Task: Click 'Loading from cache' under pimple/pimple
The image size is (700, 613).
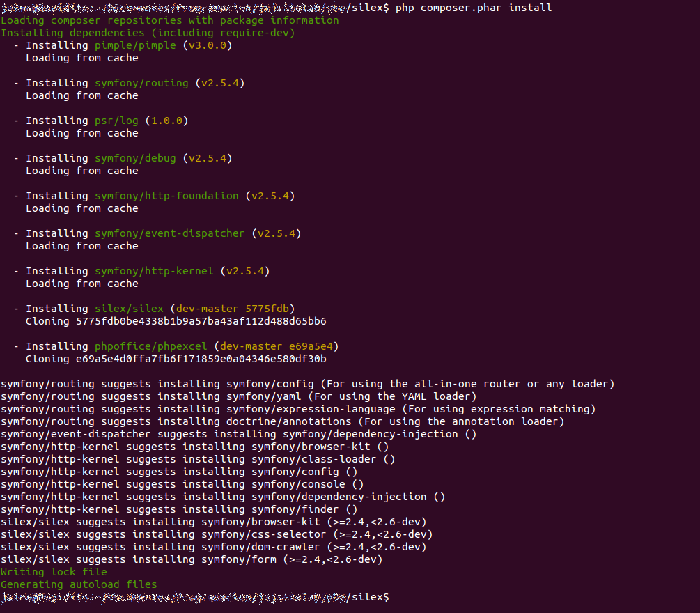Action: point(82,58)
